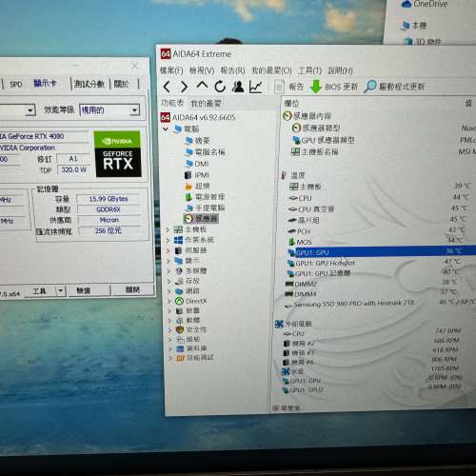The image size is (476, 476).
Task: Click the 資料庫 database tree icon
Action: 180,348
